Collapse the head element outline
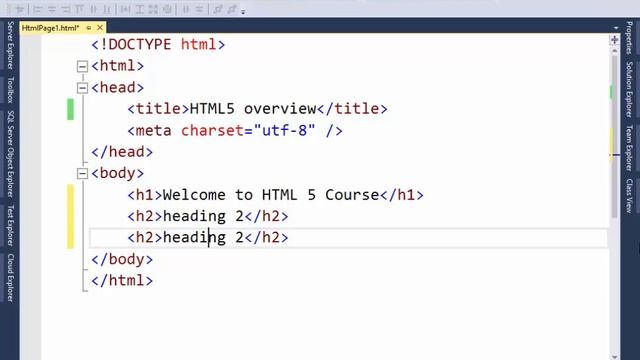This screenshot has height=360, width=640. pyautogui.click(x=82, y=88)
